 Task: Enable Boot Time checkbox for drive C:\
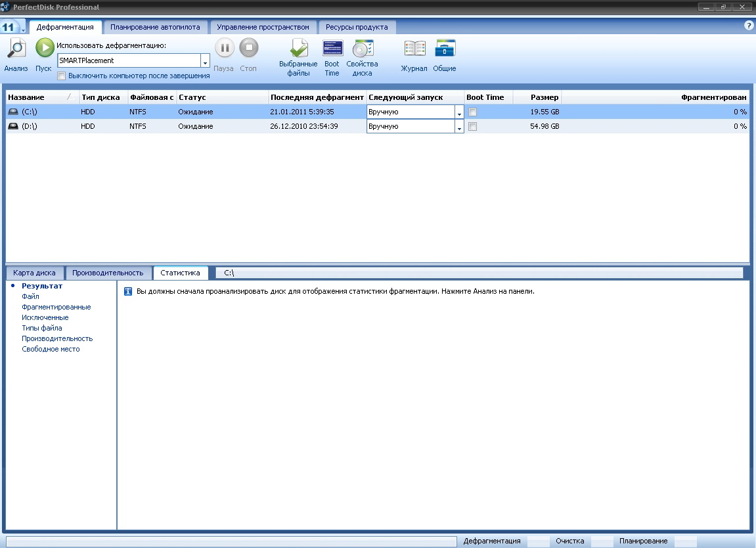472,112
